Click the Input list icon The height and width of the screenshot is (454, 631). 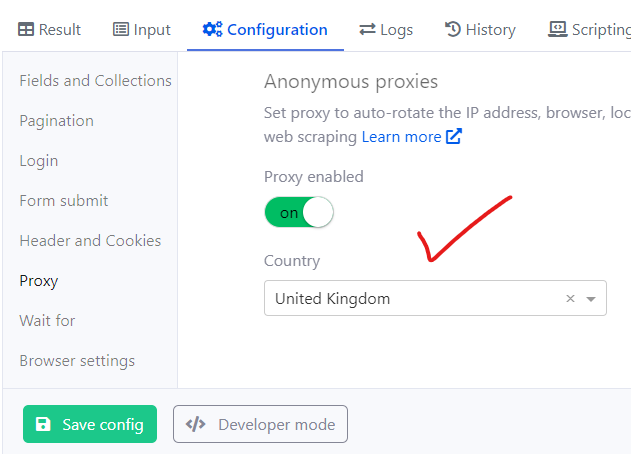121,29
